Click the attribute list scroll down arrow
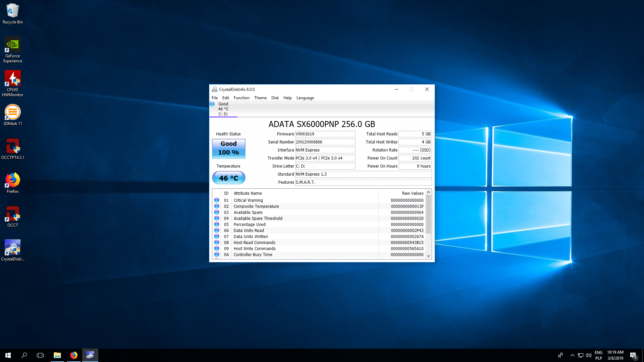 (428, 256)
